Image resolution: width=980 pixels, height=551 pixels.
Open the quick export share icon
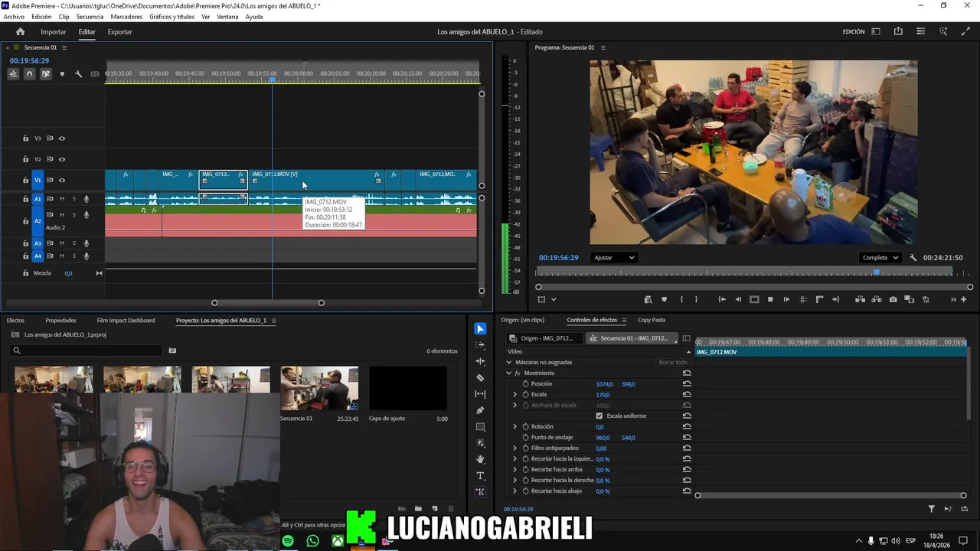(898, 31)
